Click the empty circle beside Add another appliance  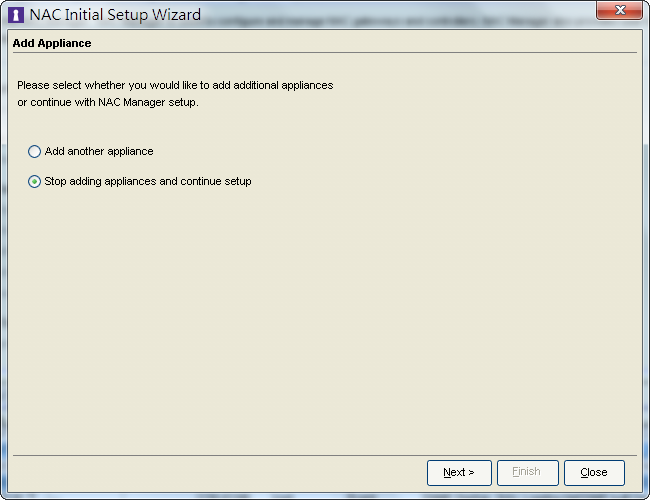click(34, 151)
